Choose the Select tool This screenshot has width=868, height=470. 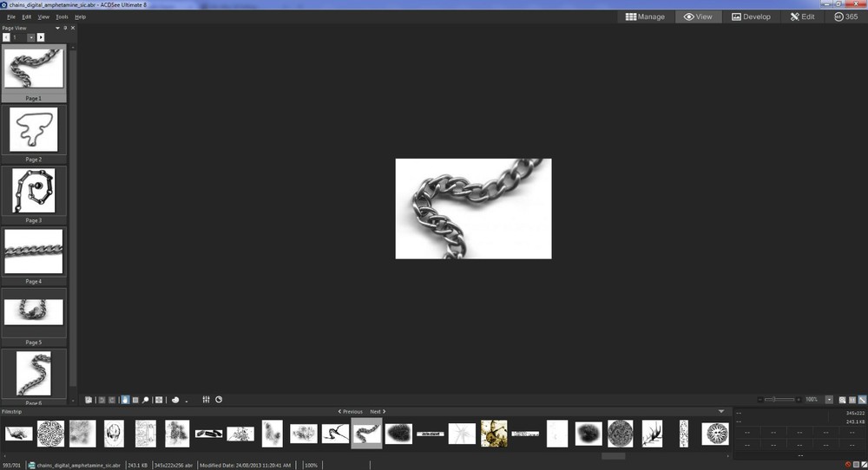135,400
